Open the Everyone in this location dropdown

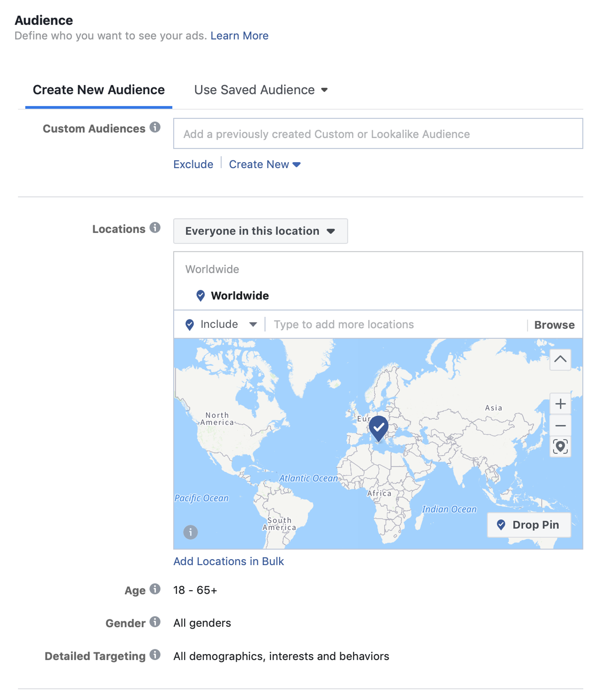tap(260, 231)
